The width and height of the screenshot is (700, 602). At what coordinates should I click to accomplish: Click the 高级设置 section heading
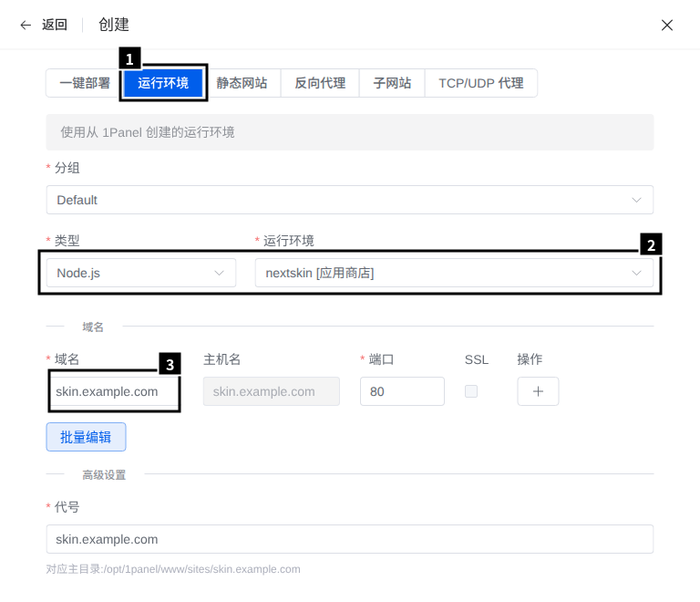[104, 474]
